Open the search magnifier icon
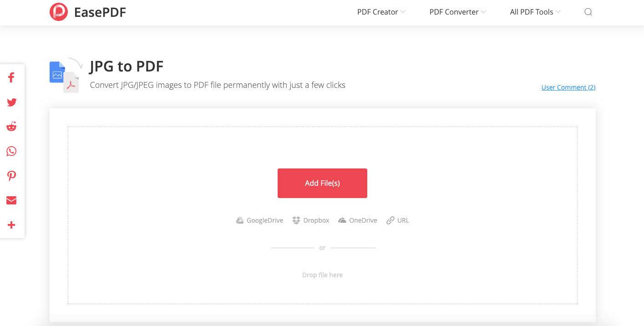The height and width of the screenshot is (326, 644). point(588,12)
